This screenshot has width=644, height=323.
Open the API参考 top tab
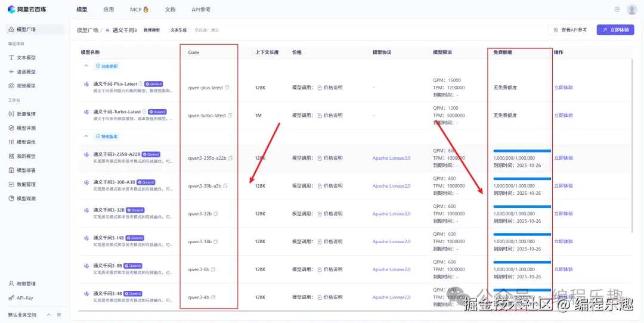click(202, 10)
